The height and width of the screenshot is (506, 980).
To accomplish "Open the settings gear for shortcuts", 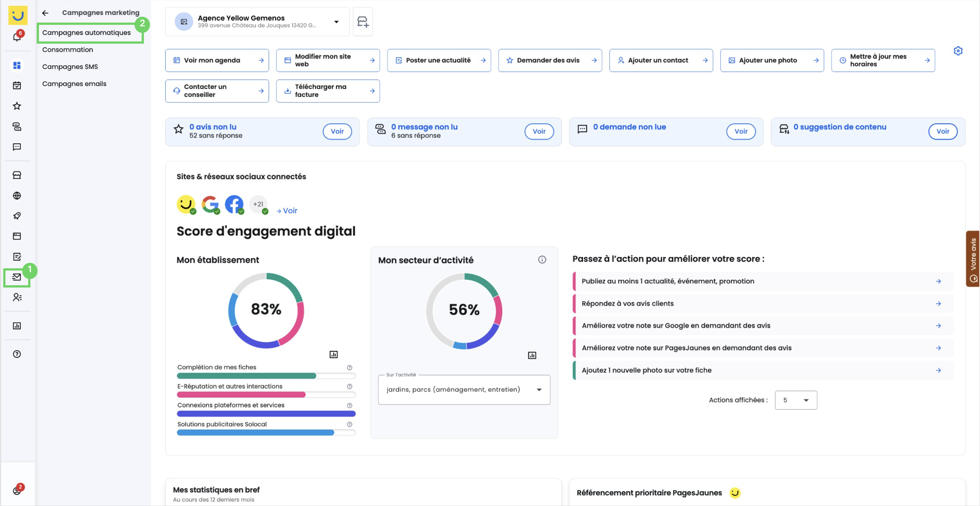I will pyautogui.click(x=958, y=50).
